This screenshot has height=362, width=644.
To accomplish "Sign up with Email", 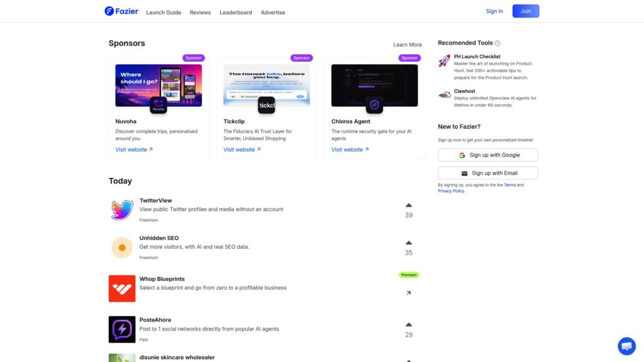I will pyautogui.click(x=488, y=173).
